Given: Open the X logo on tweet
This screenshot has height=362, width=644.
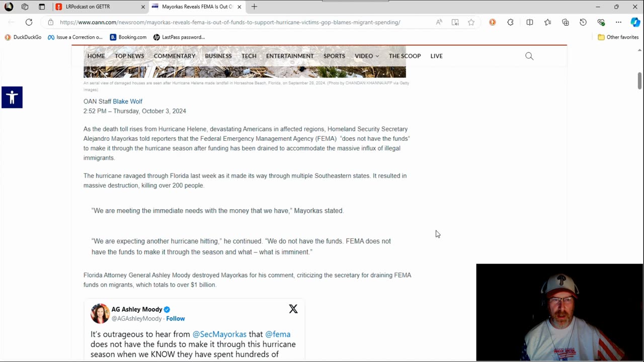Looking at the screenshot, I should click(293, 309).
